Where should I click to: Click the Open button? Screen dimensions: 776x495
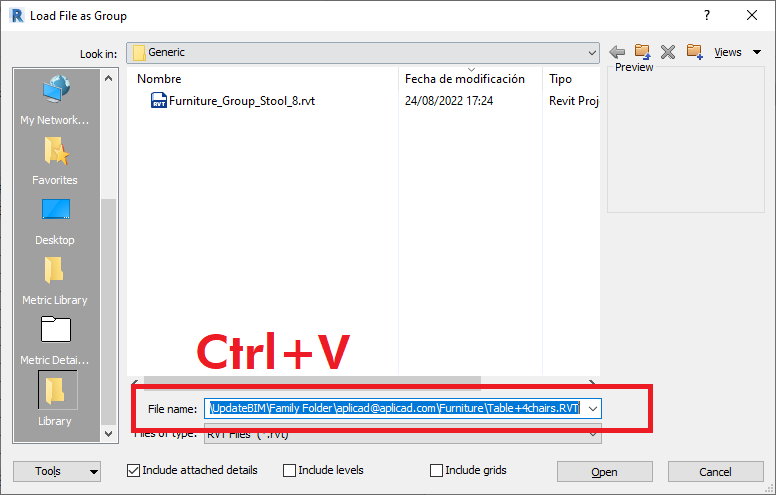[x=604, y=472]
